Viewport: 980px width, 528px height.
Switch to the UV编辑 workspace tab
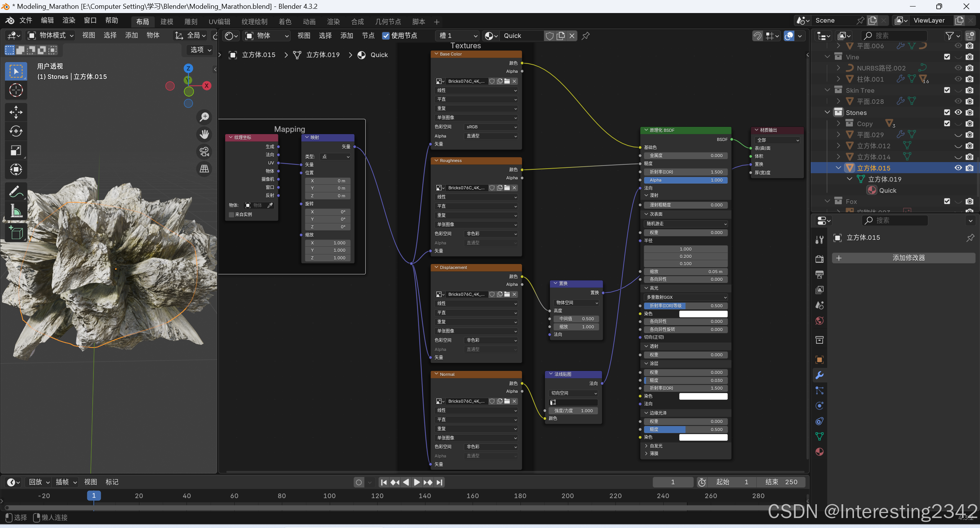pyautogui.click(x=219, y=22)
